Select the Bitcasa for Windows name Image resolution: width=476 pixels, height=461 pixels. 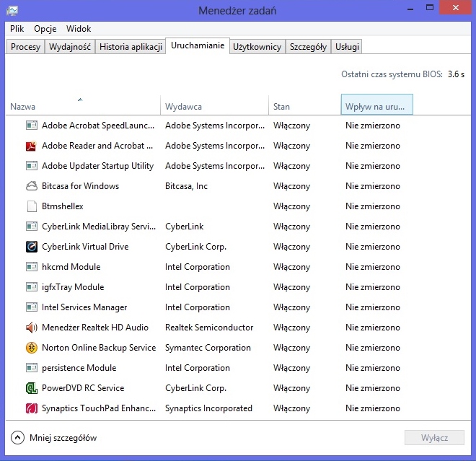[x=81, y=186]
